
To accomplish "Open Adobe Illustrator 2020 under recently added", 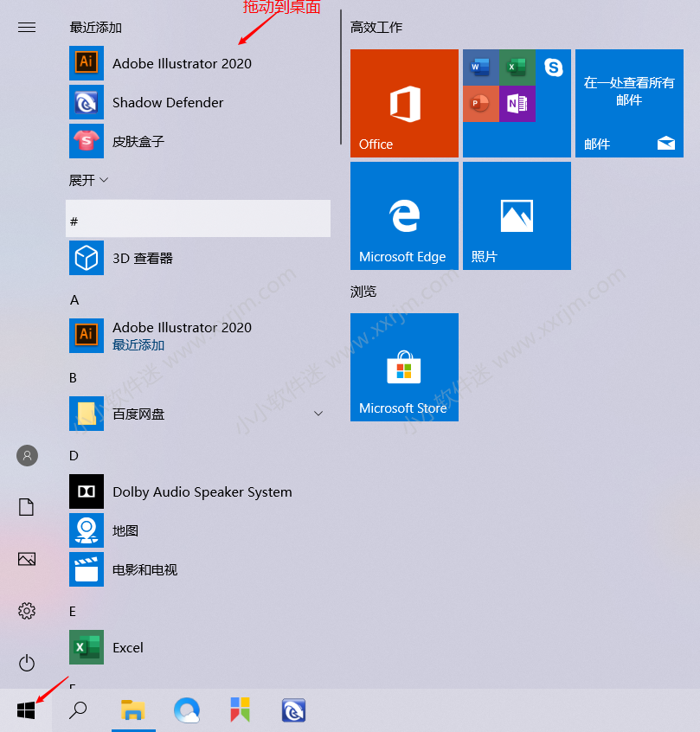I will pos(182,64).
